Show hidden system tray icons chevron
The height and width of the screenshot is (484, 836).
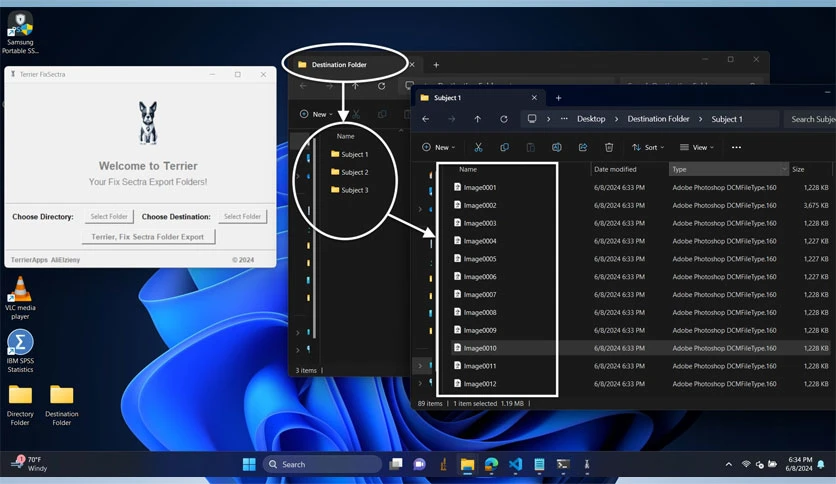coord(728,464)
